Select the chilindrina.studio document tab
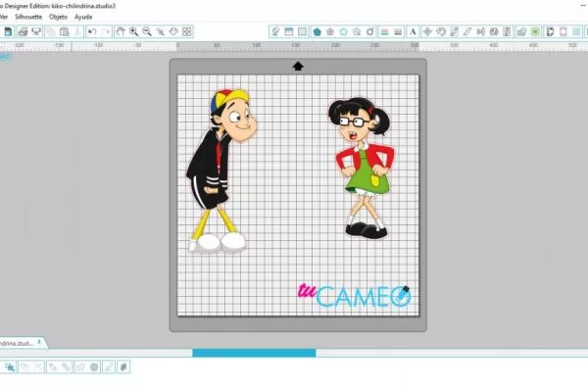Viewport: 588px width, 392px height. point(17,343)
